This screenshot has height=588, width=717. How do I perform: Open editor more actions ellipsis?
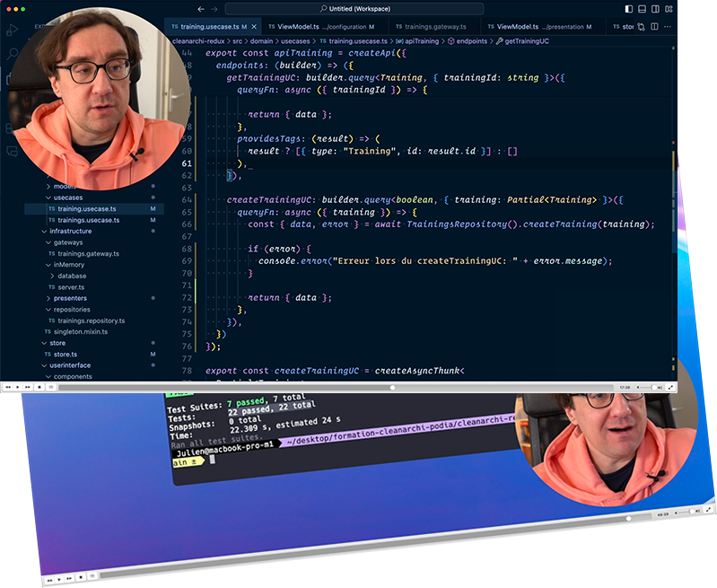click(x=668, y=27)
